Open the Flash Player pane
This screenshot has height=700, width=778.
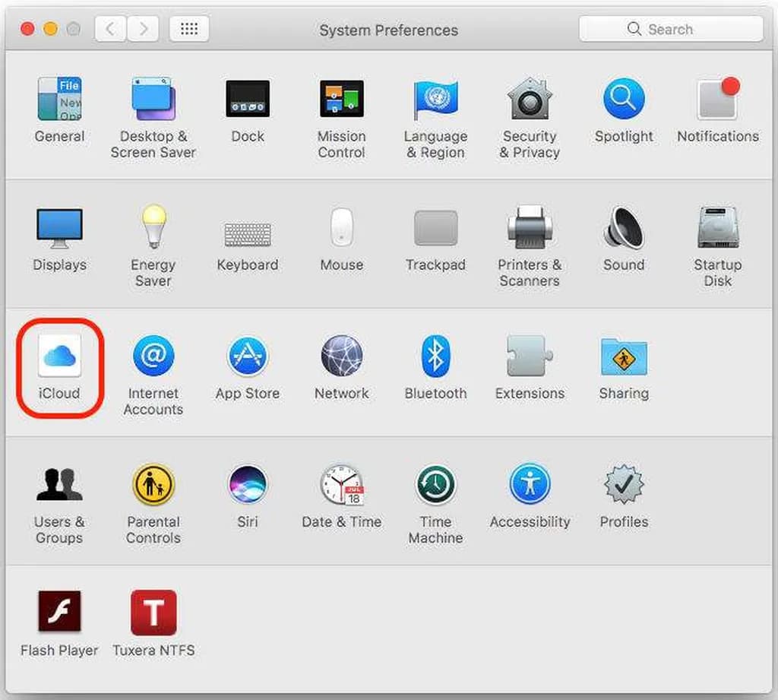coord(59,613)
